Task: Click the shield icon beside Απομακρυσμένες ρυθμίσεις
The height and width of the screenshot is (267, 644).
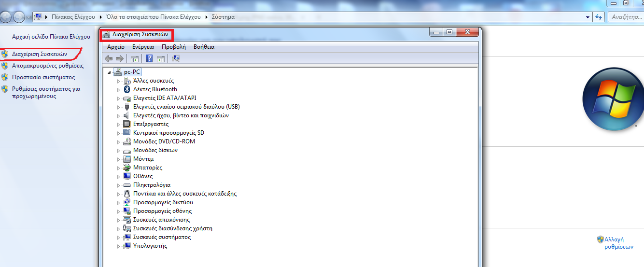Action: tap(5, 66)
